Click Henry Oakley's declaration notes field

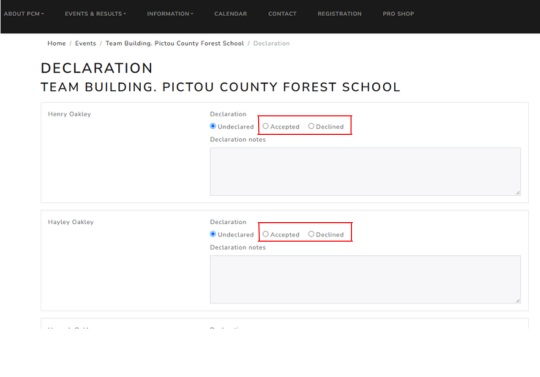pos(365,171)
